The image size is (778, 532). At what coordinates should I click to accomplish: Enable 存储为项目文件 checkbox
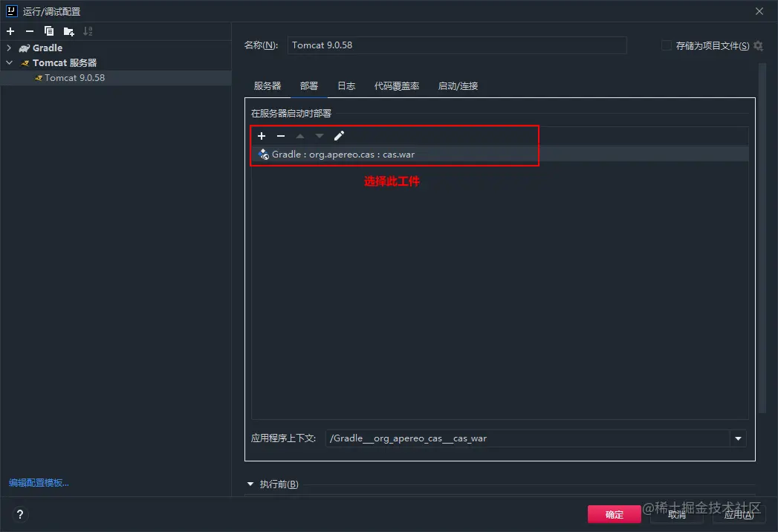point(667,45)
